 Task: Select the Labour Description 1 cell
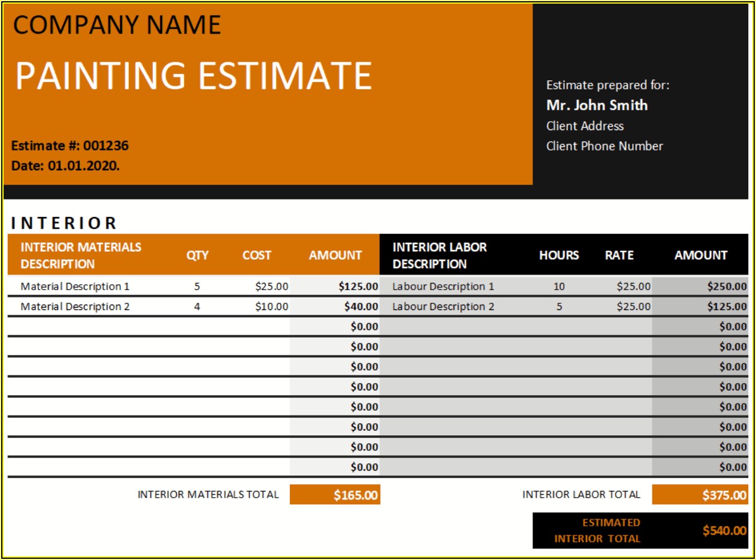point(443,287)
